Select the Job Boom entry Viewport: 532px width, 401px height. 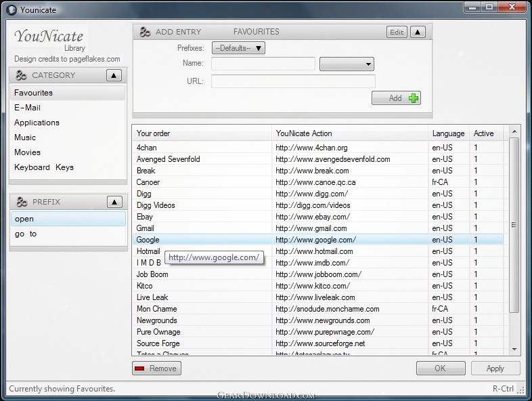[x=318, y=274]
